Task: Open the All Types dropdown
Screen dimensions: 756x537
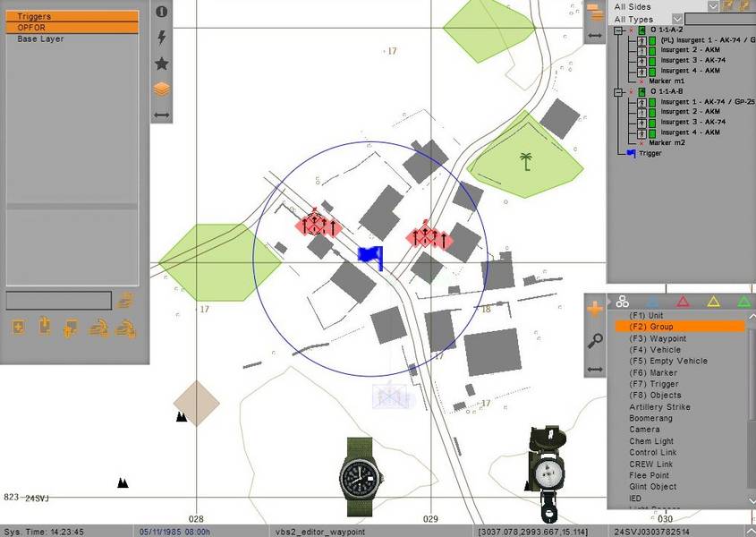Action: [677, 19]
